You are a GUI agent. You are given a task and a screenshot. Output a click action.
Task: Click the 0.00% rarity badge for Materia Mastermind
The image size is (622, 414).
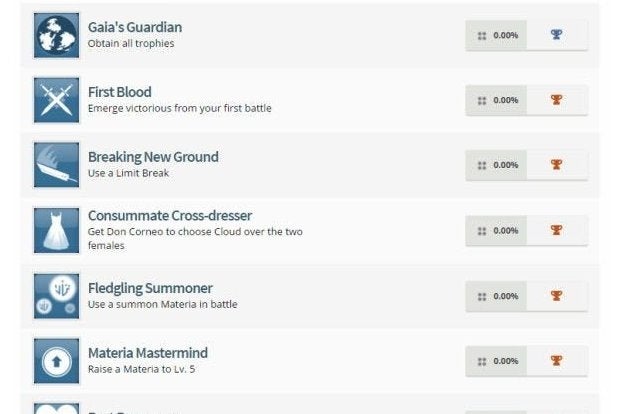498,361
